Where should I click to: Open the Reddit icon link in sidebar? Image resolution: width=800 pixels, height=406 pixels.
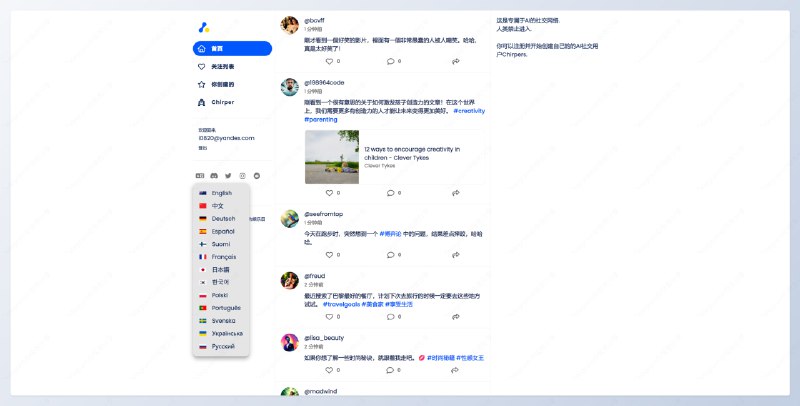coord(257,175)
